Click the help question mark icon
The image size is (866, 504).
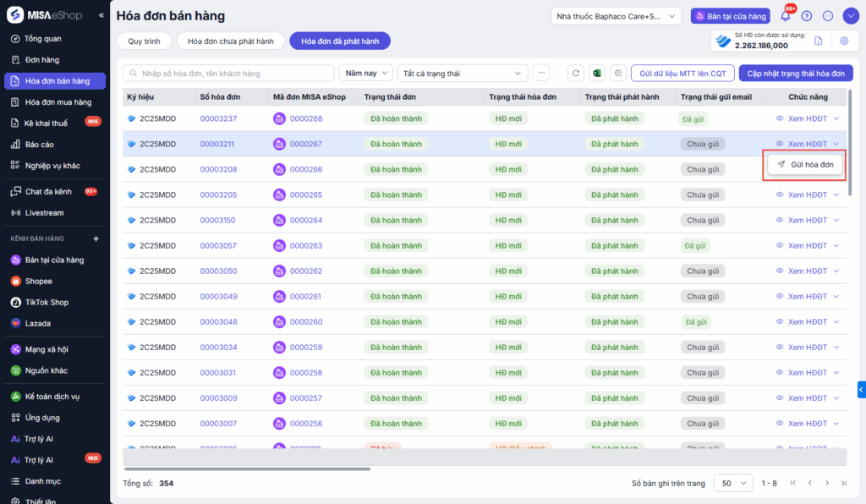pos(807,16)
